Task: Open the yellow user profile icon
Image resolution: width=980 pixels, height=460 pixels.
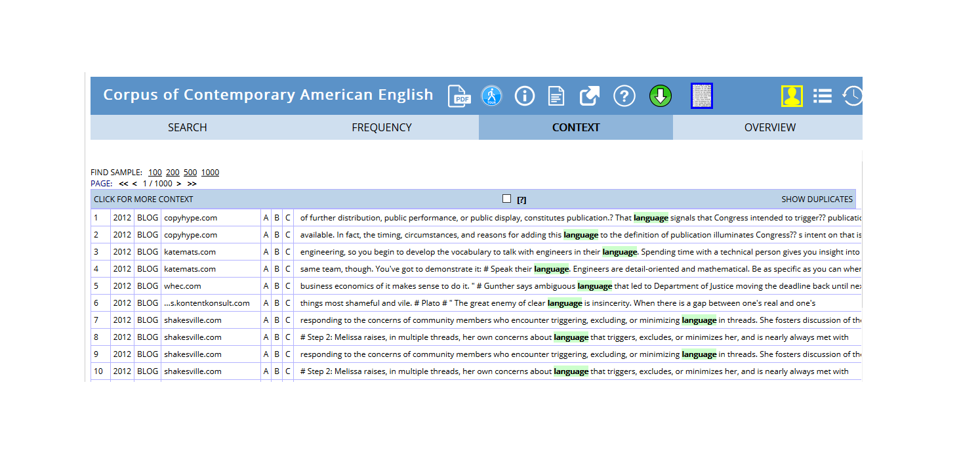Action: click(792, 96)
